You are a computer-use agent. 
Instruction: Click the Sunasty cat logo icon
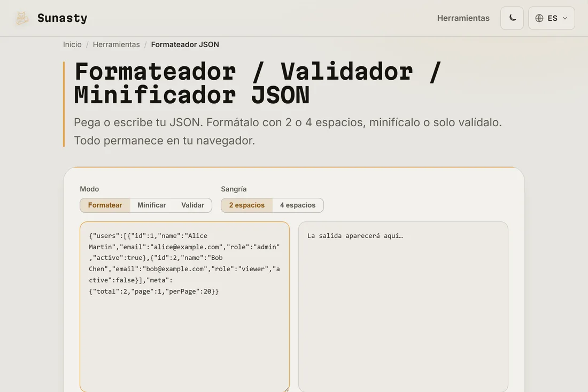22,18
